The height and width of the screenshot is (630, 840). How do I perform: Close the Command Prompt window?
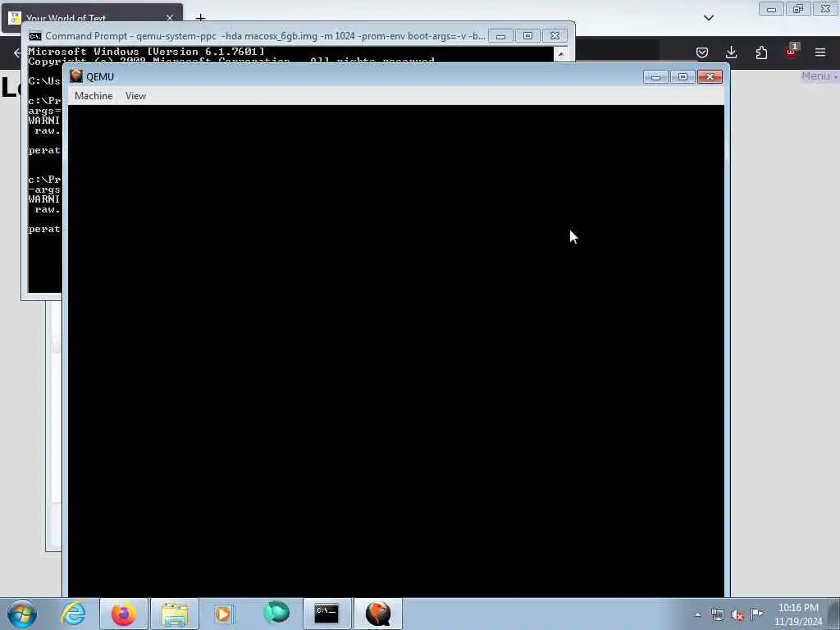[x=555, y=36]
